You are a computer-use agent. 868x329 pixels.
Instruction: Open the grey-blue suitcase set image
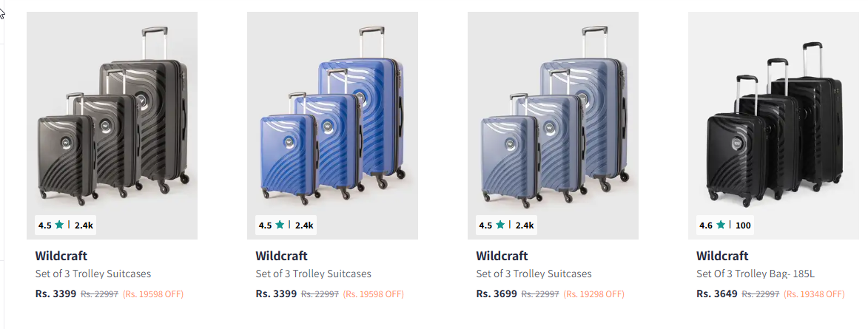pos(553,118)
